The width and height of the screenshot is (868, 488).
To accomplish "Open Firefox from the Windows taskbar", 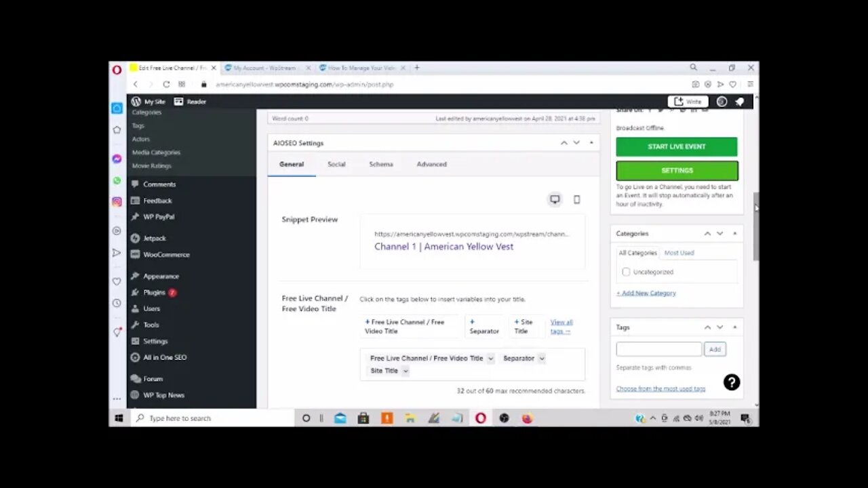I will 527,418.
